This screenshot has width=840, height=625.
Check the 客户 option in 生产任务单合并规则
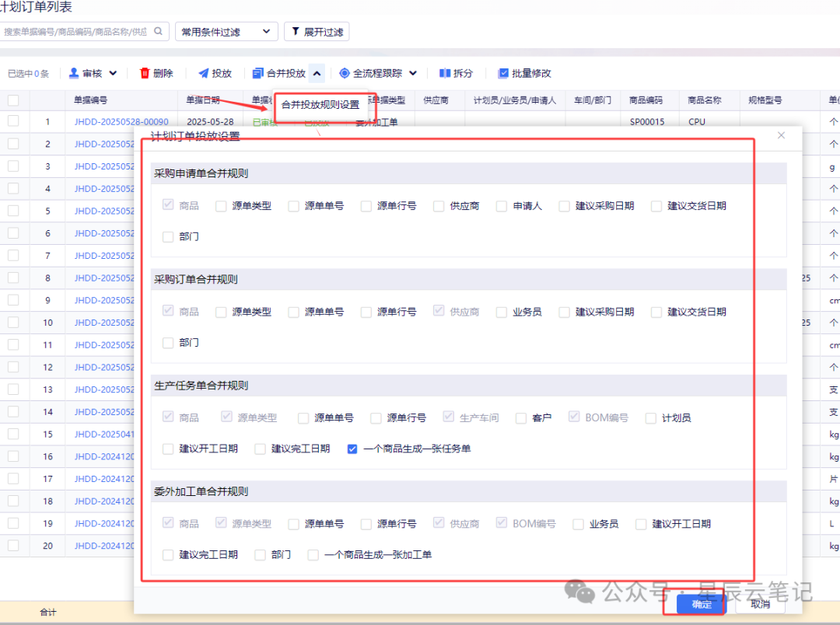click(x=520, y=418)
